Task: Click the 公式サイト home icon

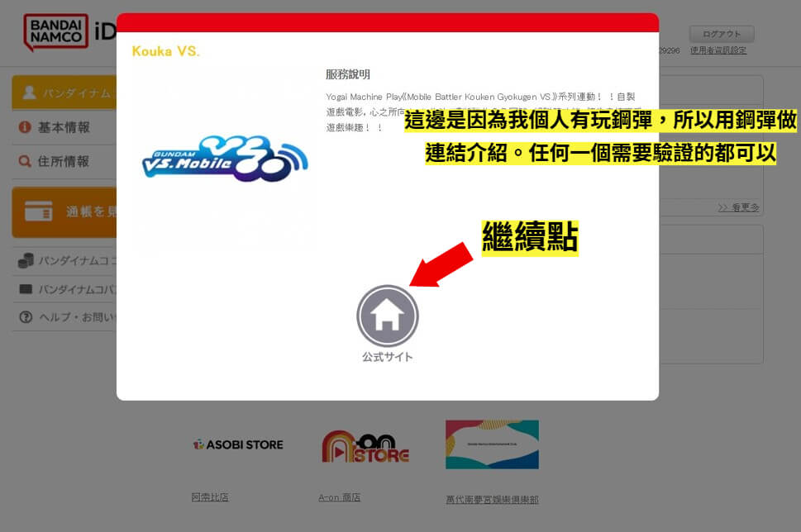Action: 387,316
